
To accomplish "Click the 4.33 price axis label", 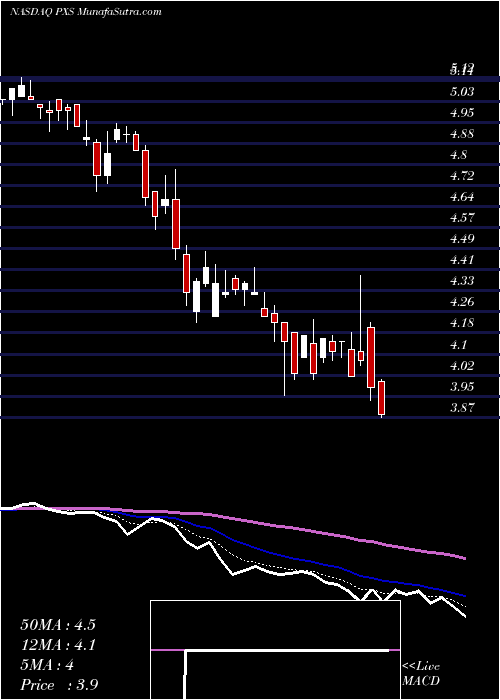I will coord(462,281).
